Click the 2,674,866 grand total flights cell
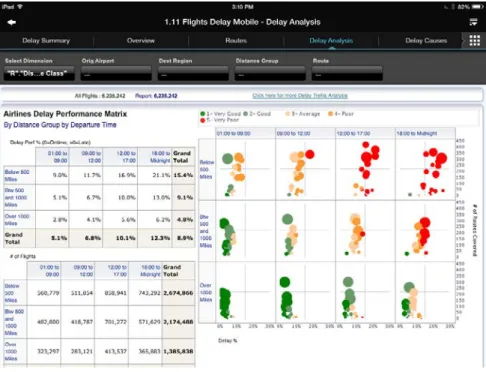Image resolution: width=486 pixels, height=372 pixels. (178, 293)
